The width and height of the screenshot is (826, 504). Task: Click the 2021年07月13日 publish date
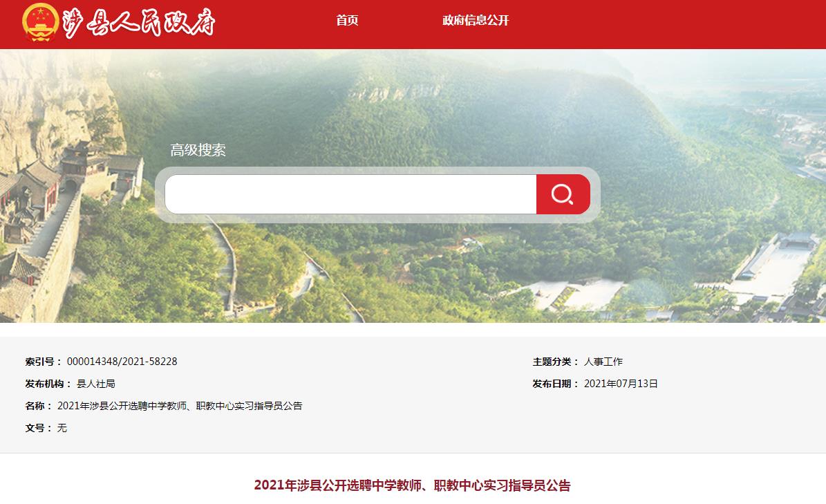(621, 384)
